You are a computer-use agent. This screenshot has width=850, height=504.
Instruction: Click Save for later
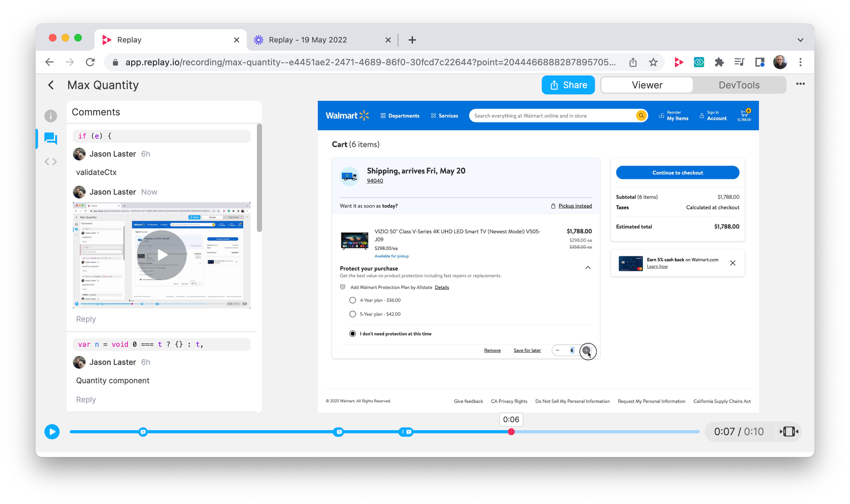coord(527,351)
